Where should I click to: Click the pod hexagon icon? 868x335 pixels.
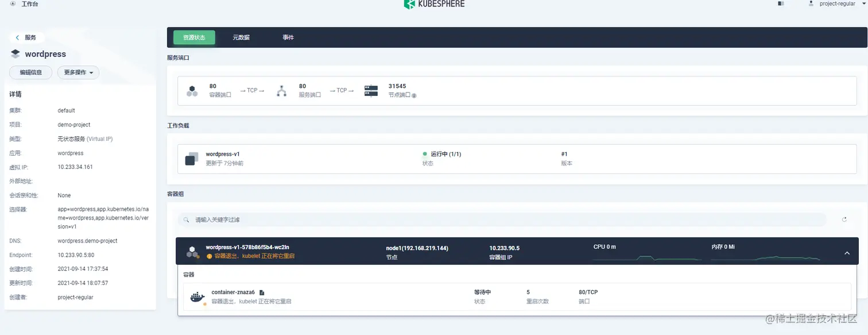(192, 252)
